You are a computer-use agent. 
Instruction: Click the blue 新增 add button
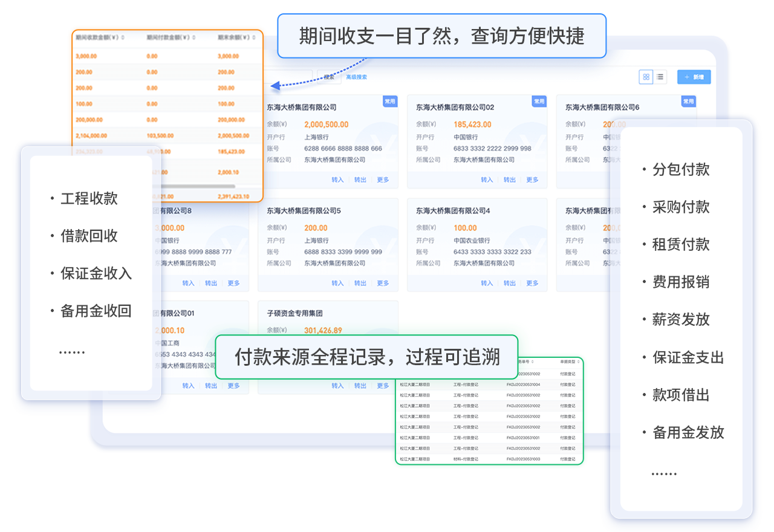pyautogui.click(x=694, y=77)
